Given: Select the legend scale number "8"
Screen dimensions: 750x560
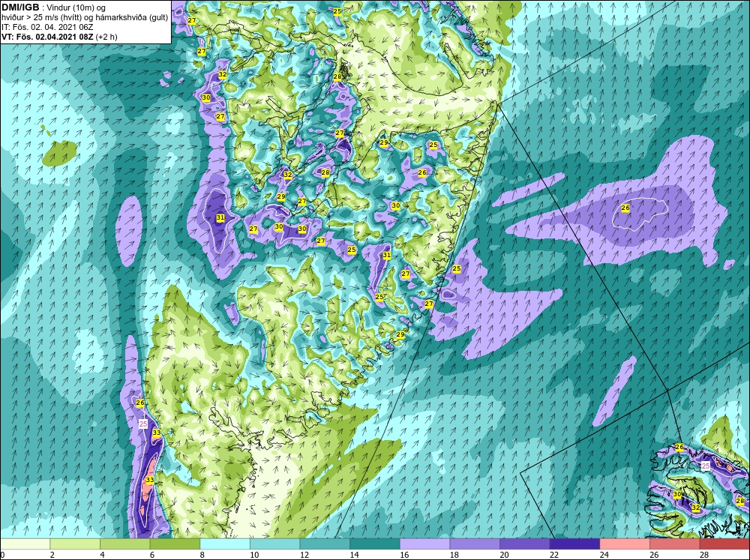Looking at the screenshot, I should tap(202, 555).
